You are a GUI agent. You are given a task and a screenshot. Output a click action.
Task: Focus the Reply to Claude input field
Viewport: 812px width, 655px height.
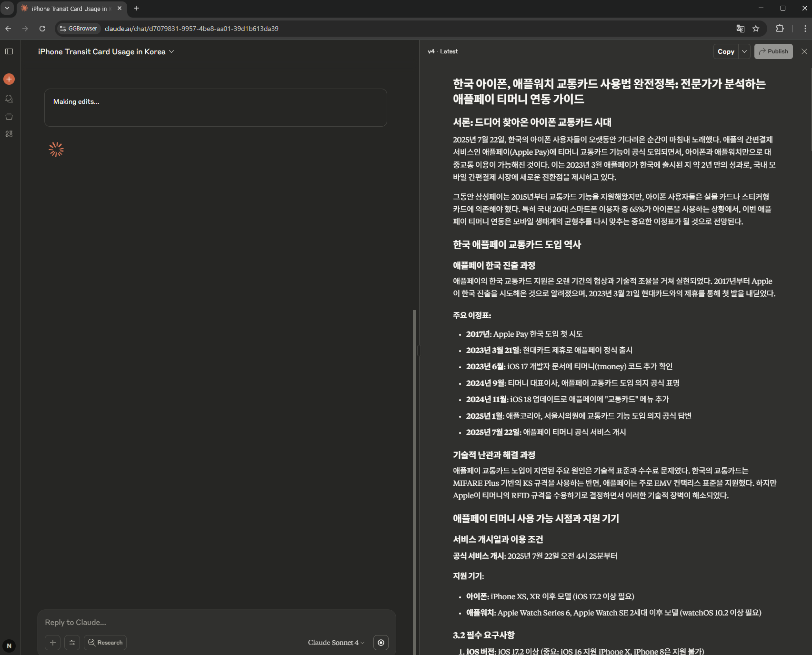tap(217, 622)
